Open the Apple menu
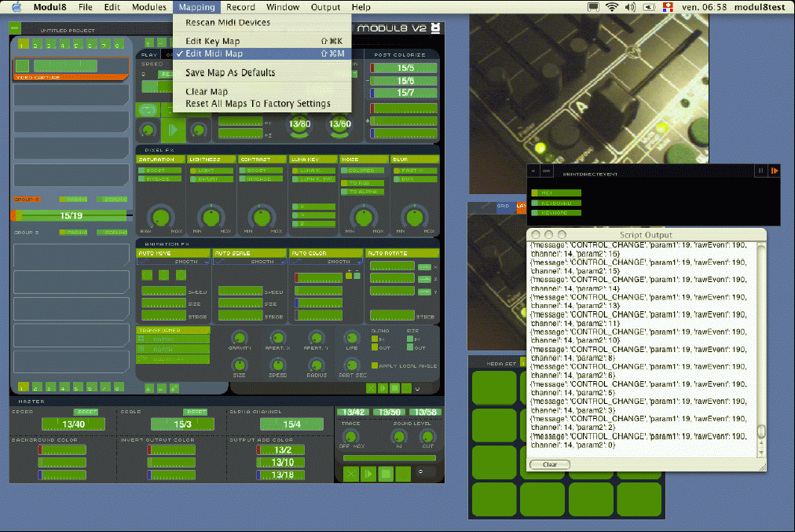Screen dimensions: 795x532 (x=16, y=6)
